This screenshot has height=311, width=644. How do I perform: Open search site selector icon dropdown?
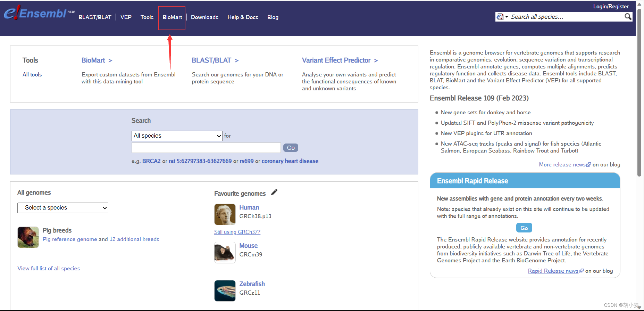tap(502, 17)
